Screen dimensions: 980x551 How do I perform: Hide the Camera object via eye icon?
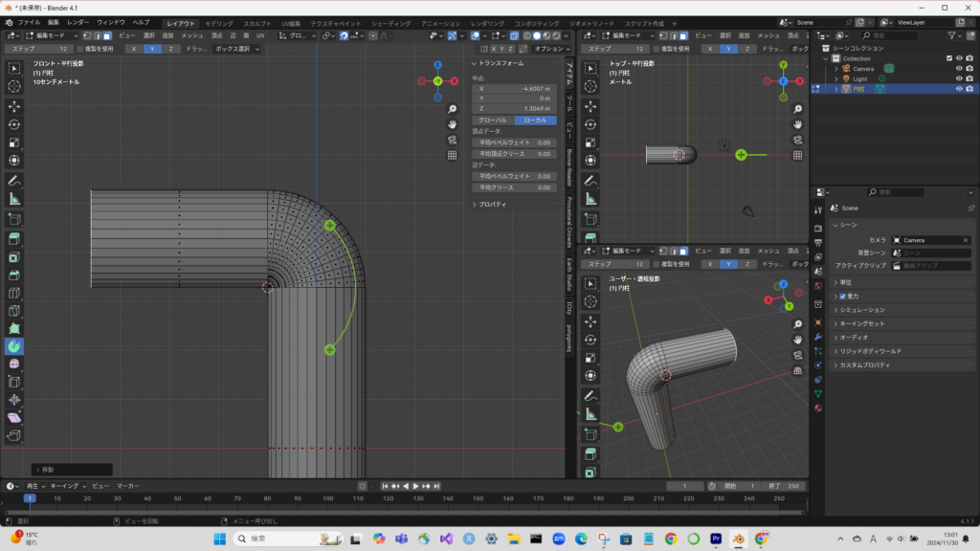pyautogui.click(x=959, y=69)
